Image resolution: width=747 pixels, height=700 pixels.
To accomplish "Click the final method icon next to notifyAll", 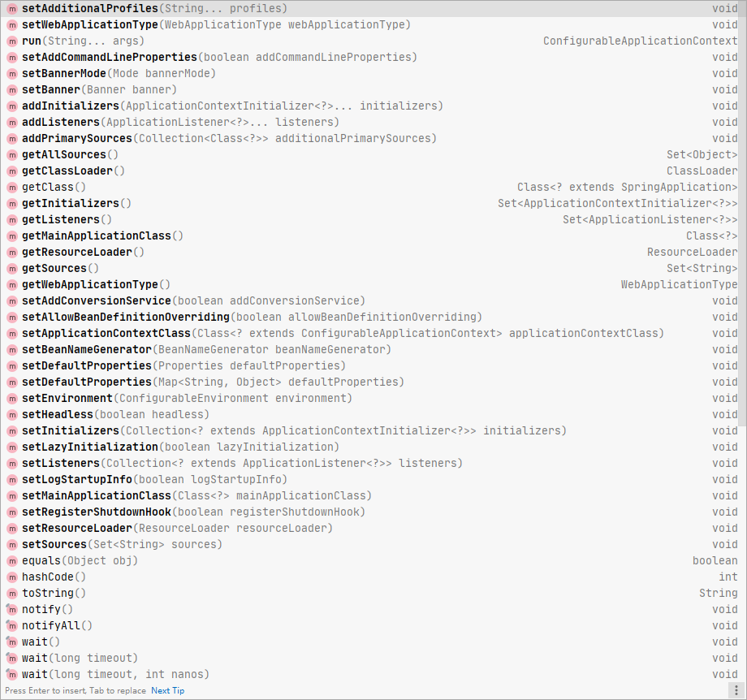I will (11, 625).
